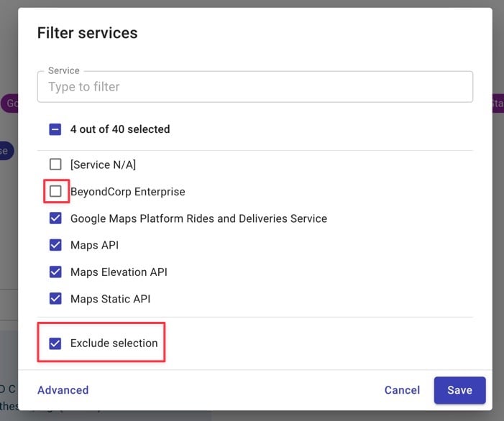Cancel the Filter services dialog
The height and width of the screenshot is (421, 504).
(x=402, y=390)
